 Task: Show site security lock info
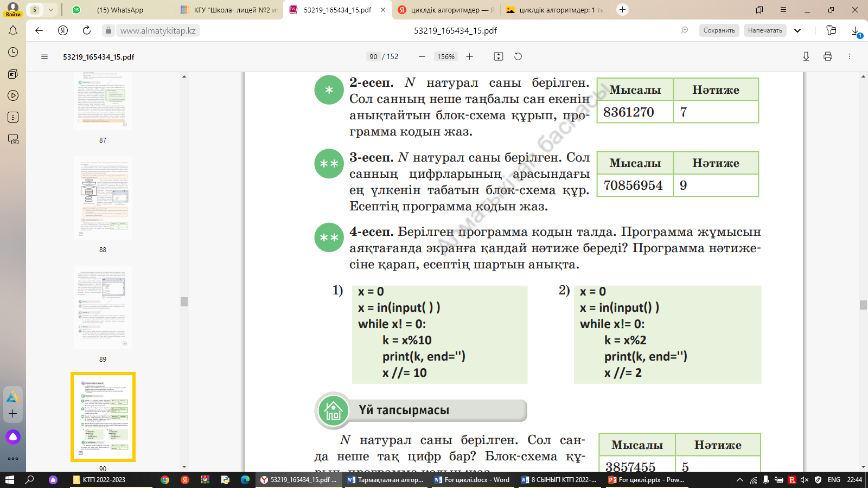point(108,31)
